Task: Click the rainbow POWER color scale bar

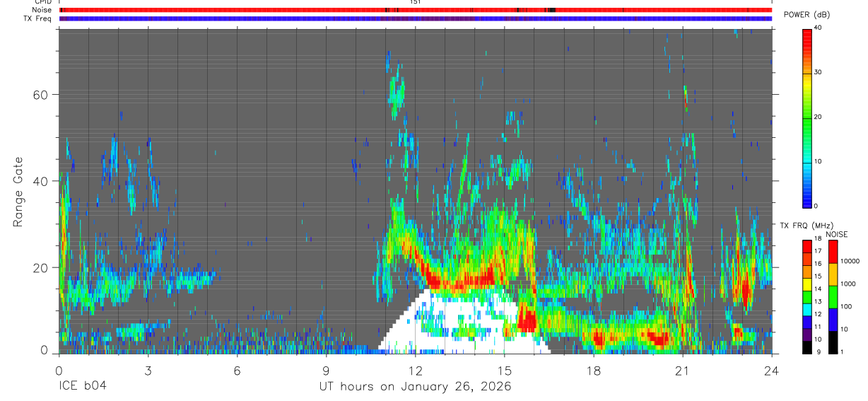Action: point(807,117)
